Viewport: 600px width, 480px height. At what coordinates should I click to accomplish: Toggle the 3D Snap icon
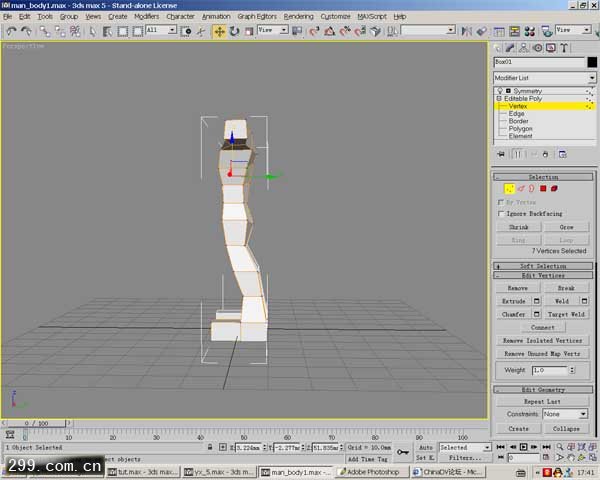(x=315, y=31)
